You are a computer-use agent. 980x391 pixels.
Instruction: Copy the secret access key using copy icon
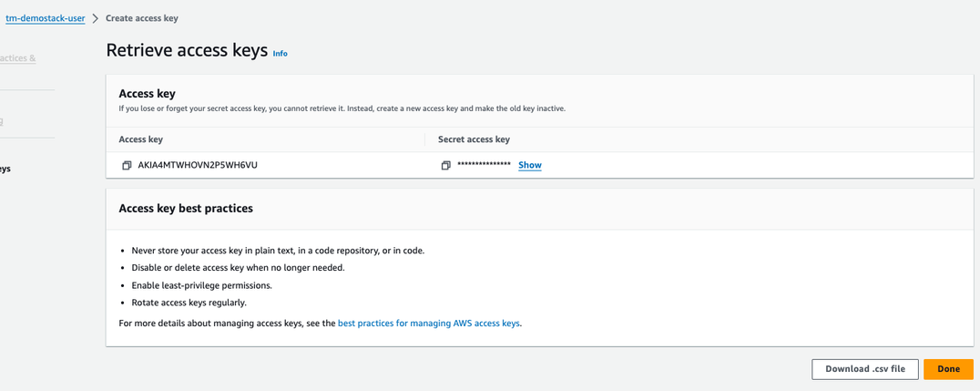tap(445, 166)
